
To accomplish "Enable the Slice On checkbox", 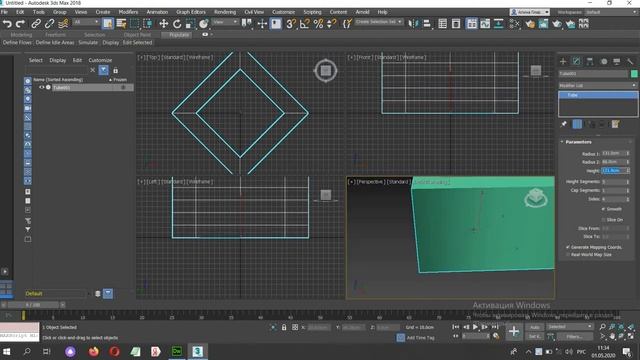I will (603, 220).
